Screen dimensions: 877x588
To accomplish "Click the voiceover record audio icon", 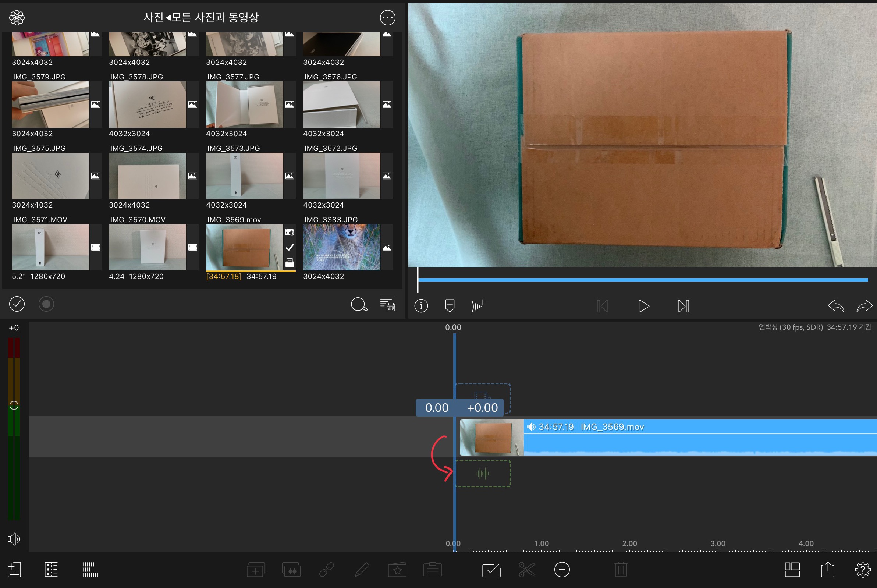I will coord(479,306).
